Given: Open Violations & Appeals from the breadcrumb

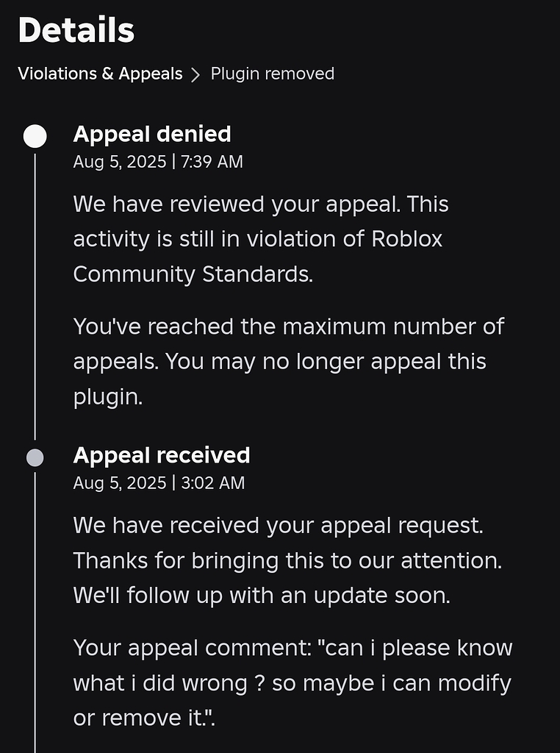Looking at the screenshot, I should 99,74.
